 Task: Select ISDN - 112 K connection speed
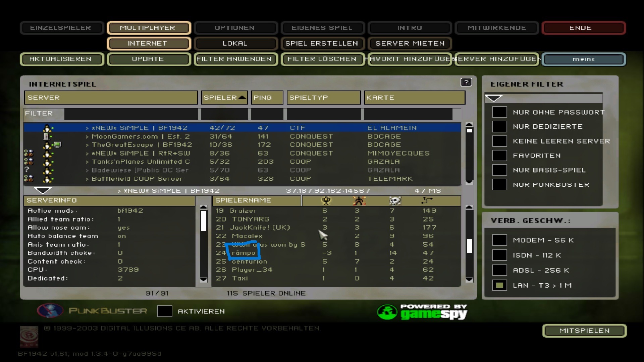(x=499, y=255)
